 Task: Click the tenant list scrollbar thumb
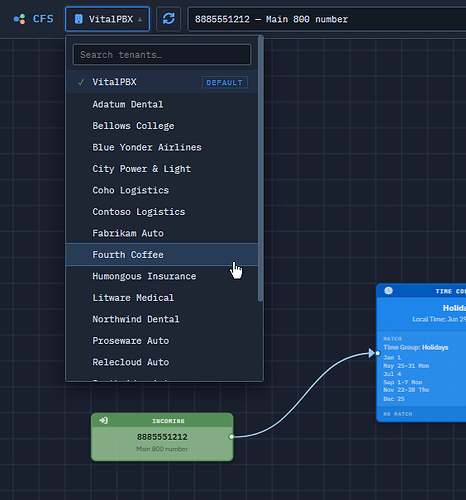click(261, 169)
